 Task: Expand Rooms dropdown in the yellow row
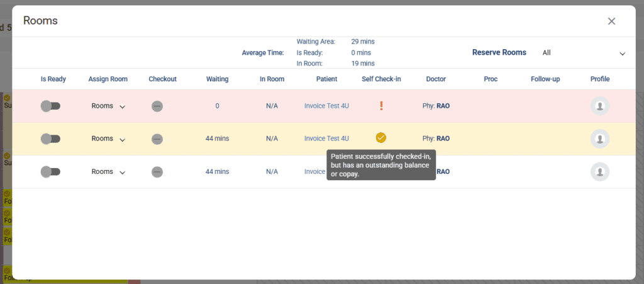coord(109,139)
